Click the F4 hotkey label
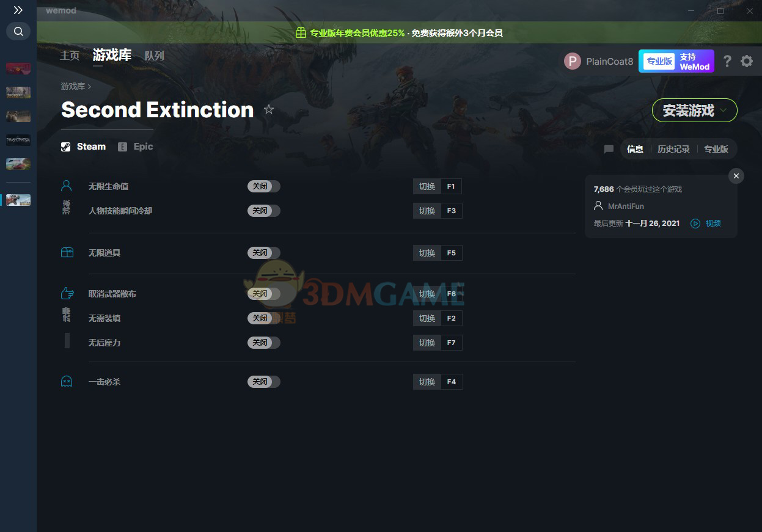The image size is (762, 532). [452, 382]
